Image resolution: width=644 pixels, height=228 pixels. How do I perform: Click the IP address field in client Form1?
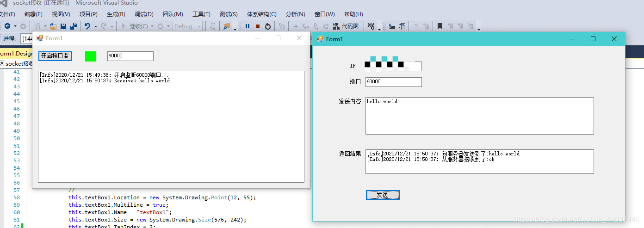click(x=393, y=66)
